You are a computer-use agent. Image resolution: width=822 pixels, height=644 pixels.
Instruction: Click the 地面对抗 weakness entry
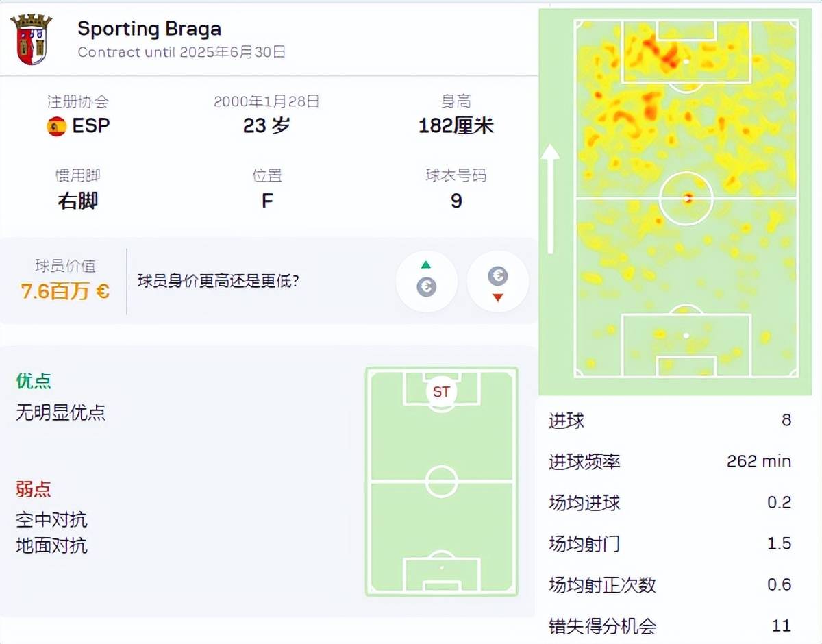coord(51,546)
